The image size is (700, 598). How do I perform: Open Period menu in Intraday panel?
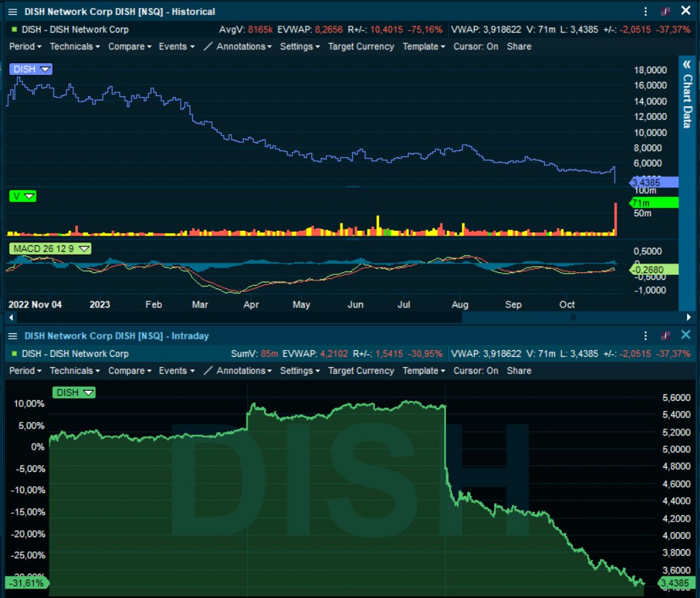tap(26, 370)
